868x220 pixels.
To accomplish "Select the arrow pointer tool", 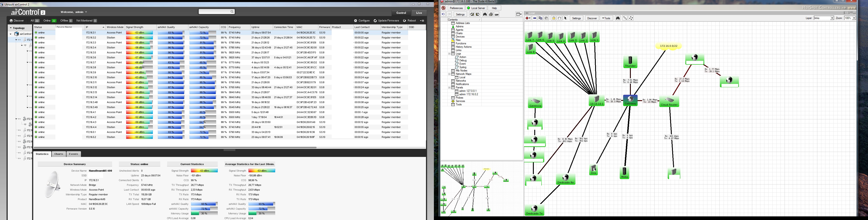I will click(565, 18).
